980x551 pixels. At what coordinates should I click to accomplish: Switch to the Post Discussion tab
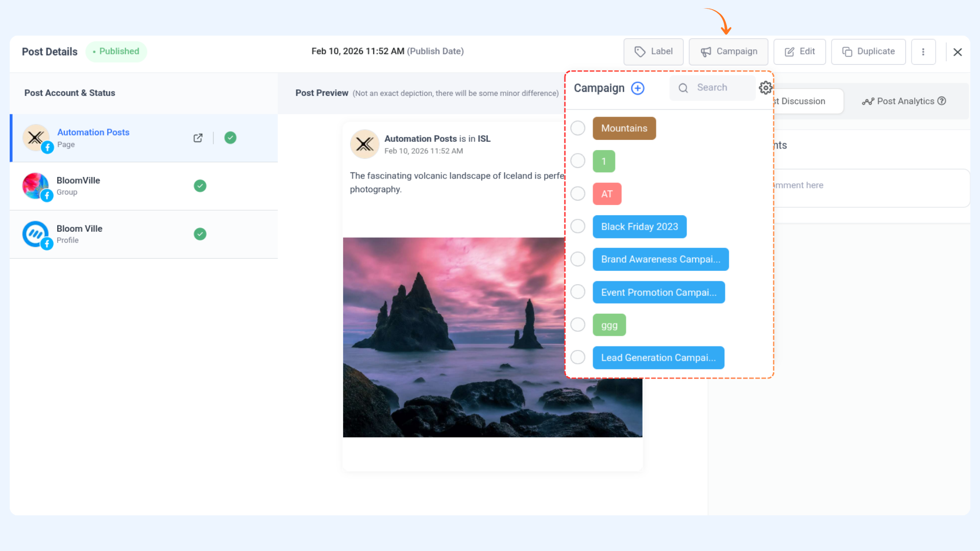[x=806, y=101]
